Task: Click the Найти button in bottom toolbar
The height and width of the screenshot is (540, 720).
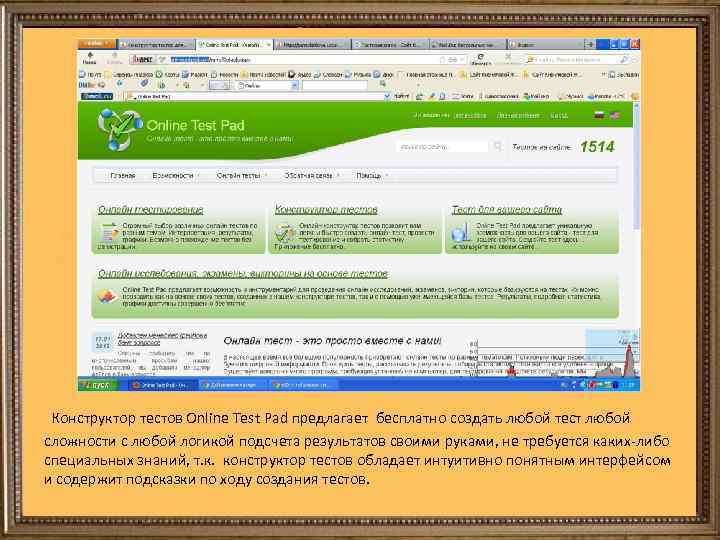Action: [401, 96]
